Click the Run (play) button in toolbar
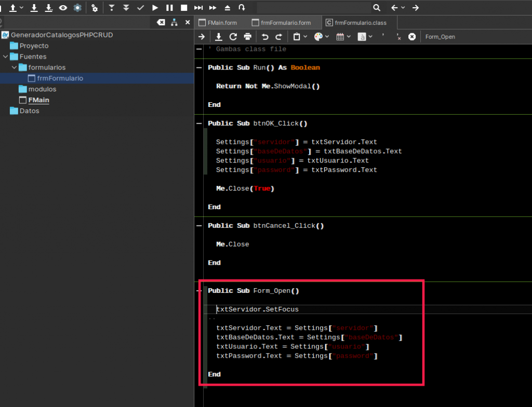Viewport: 532px width, 407px height. point(155,8)
